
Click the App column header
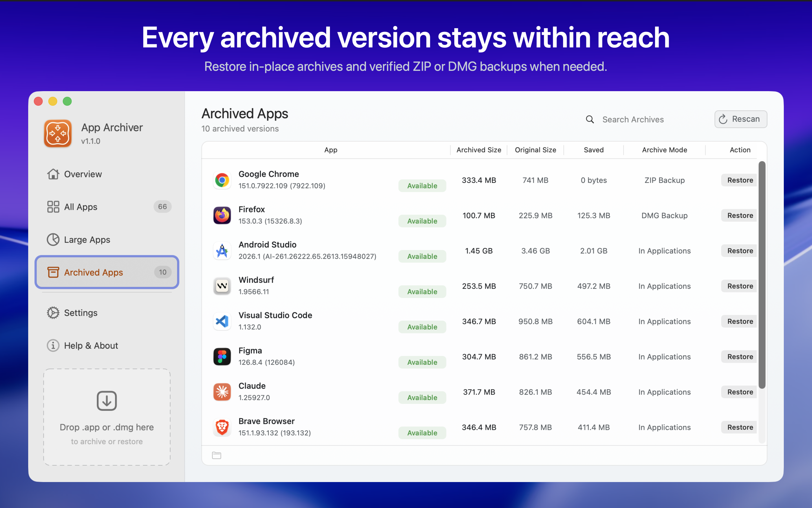click(330, 150)
